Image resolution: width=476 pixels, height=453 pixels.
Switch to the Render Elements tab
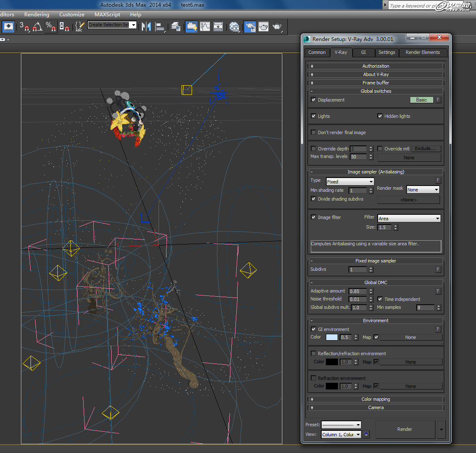(422, 53)
